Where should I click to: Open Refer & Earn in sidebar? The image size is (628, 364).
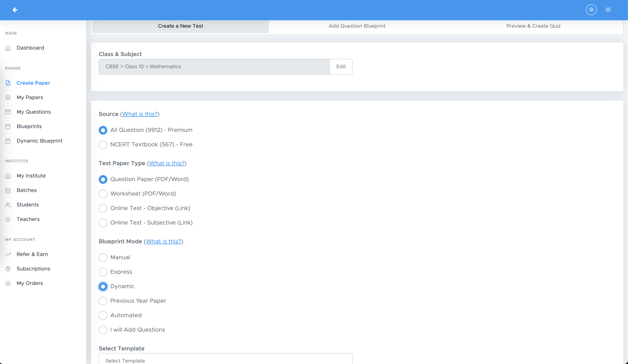pos(32,254)
